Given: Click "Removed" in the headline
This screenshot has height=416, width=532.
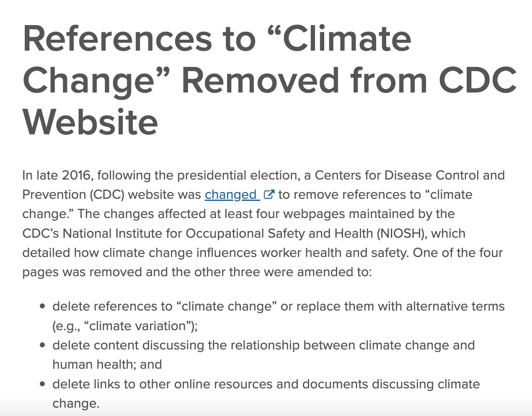Looking at the screenshot, I should 260,80.
